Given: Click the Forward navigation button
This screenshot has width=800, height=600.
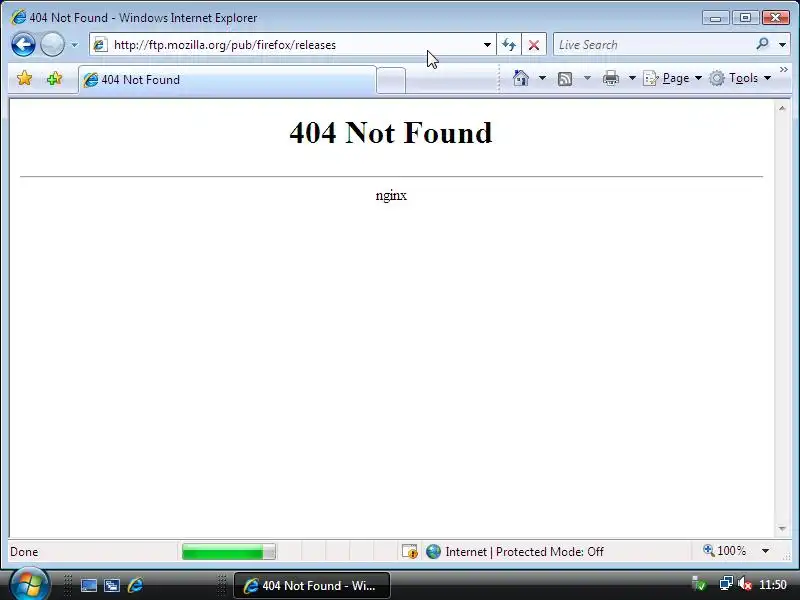Looking at the screenshot, I should pos(52,44).
